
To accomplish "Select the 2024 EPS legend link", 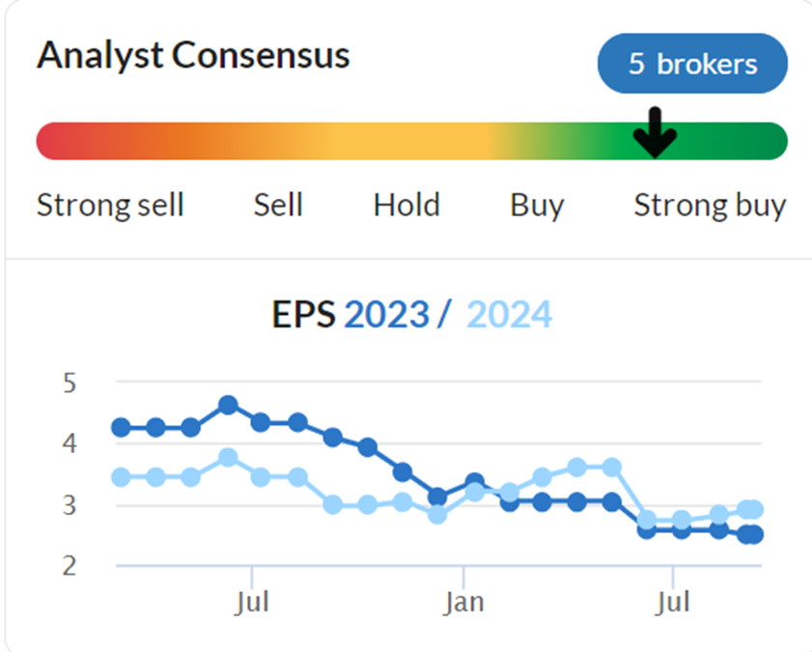I will click(x=510, y=314).
